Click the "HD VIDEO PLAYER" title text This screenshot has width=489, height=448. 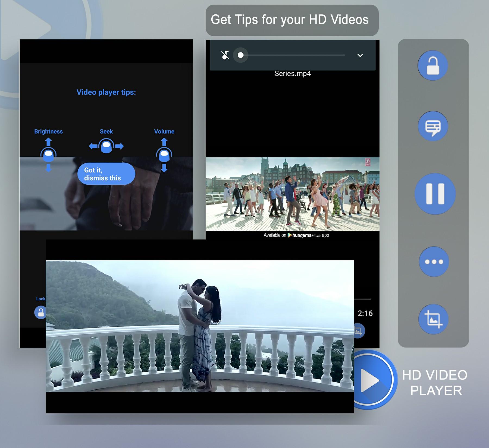click(435, 383)
